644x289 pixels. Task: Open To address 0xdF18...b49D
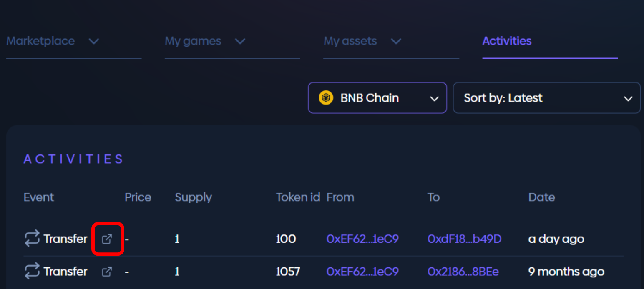pos(464,239)
